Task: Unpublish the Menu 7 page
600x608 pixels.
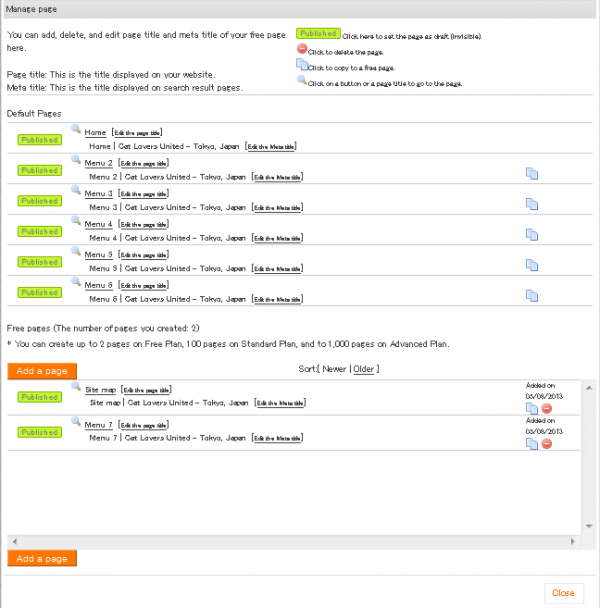Action: tap(39, 432)
